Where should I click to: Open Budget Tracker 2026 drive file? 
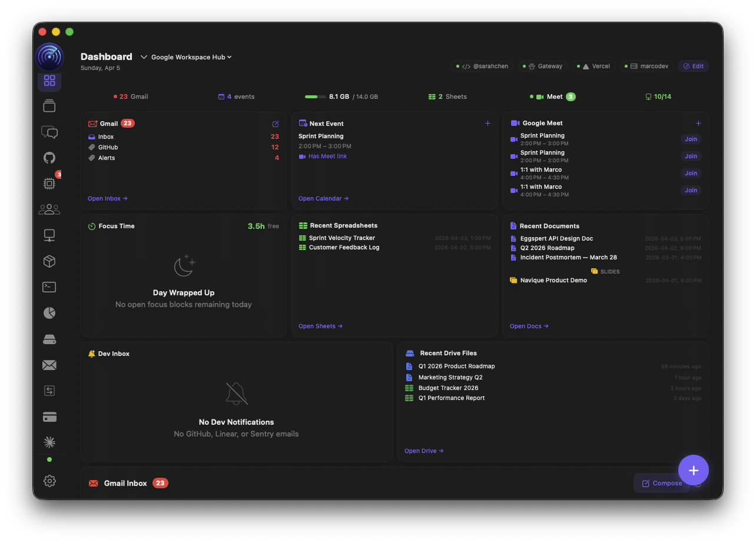pyautogui.click(x=553, y=388)
